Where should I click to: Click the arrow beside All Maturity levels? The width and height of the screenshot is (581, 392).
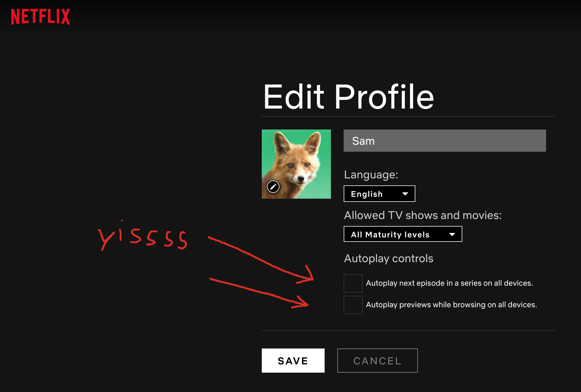452,235
